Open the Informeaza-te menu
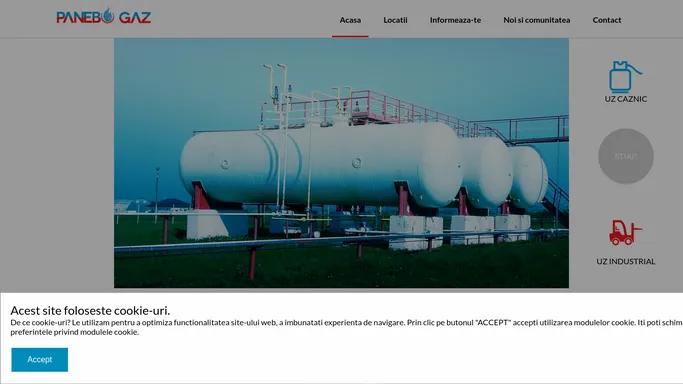Viewport: 683px width, 384px height. (455, 20)
